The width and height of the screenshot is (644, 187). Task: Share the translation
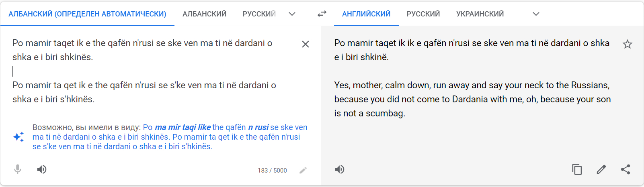point(626,169)
